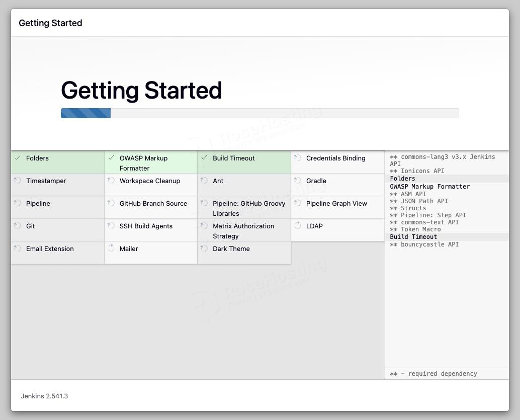Image resolution: width=520 pixels, height=420 pixels.
Task: Click the pending icon beside Matrix Authorization Strategy
Action: (x=204, y=225)
